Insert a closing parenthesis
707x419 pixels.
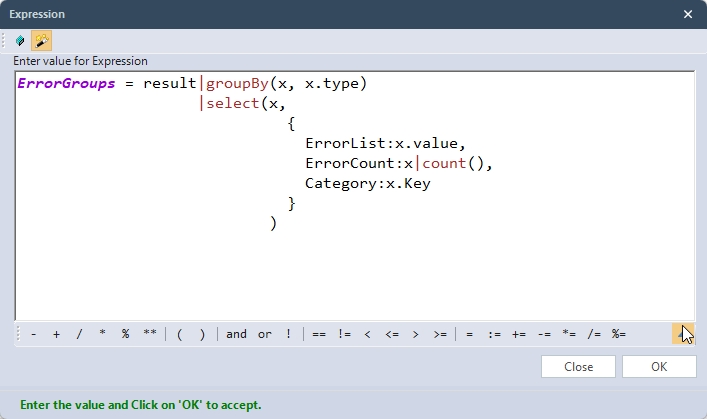pyautogui.click(x=202, y=334)
